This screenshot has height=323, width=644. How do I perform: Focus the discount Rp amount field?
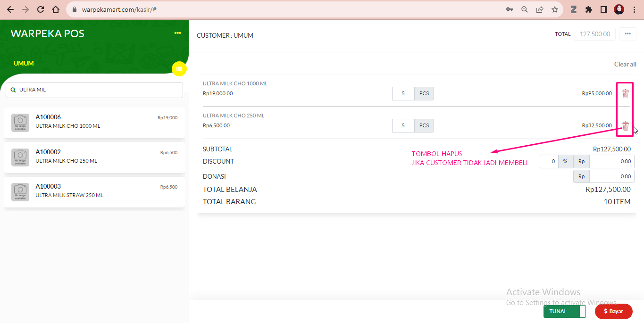point(612,161)
